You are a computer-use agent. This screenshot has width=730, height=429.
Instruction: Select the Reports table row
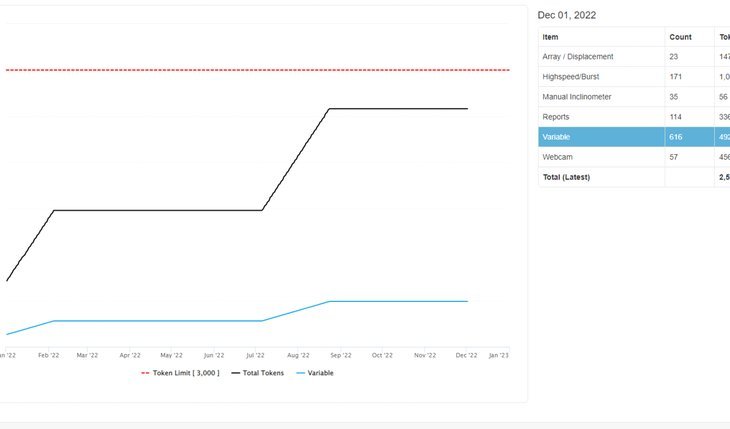pyautogui.click(x=634, y=116)
